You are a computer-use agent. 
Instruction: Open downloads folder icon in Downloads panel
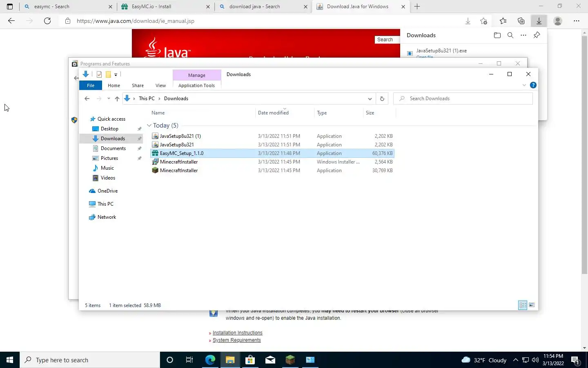point(497,35)
